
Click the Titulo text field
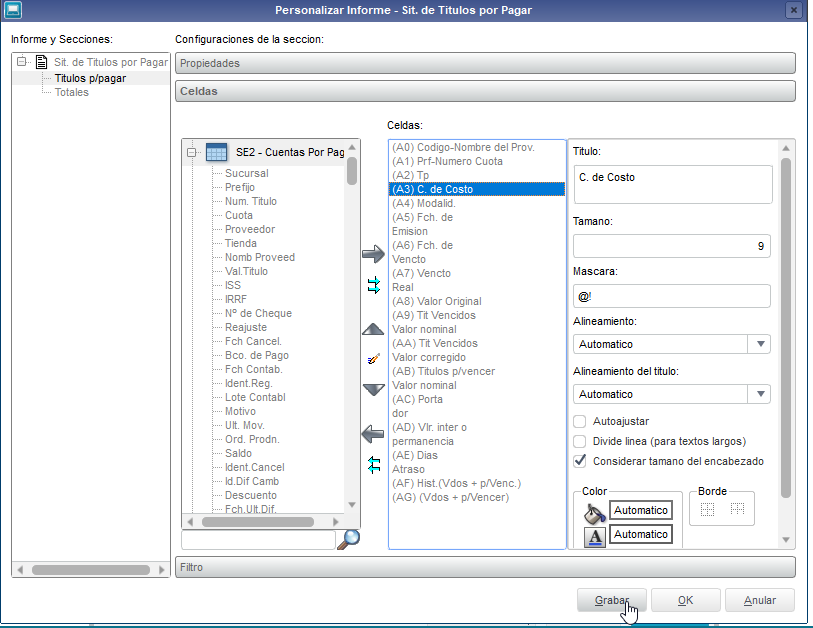coord(673,184)
